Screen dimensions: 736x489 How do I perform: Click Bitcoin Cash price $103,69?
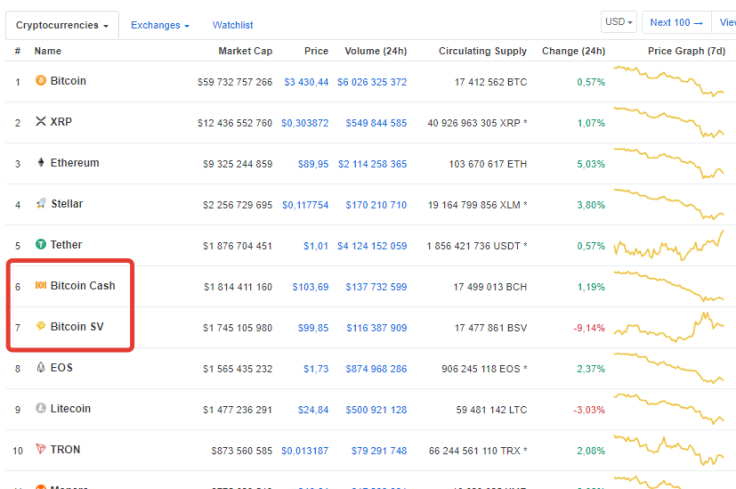310,287
